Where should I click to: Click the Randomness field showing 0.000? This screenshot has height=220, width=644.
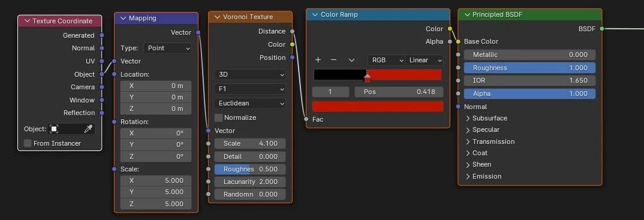(x=249, y=194)
